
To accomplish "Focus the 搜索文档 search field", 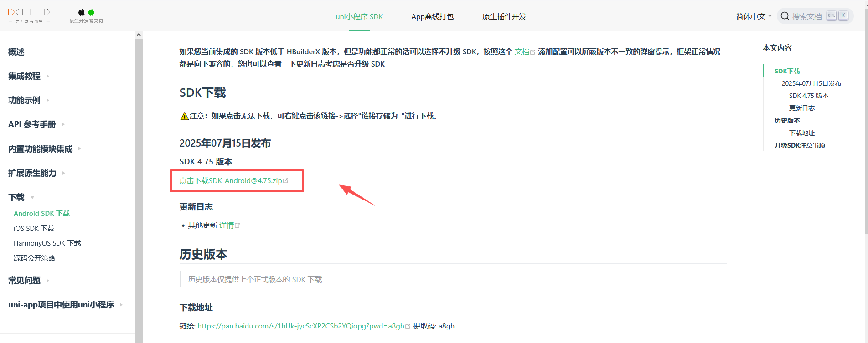I will pos(815,16).
